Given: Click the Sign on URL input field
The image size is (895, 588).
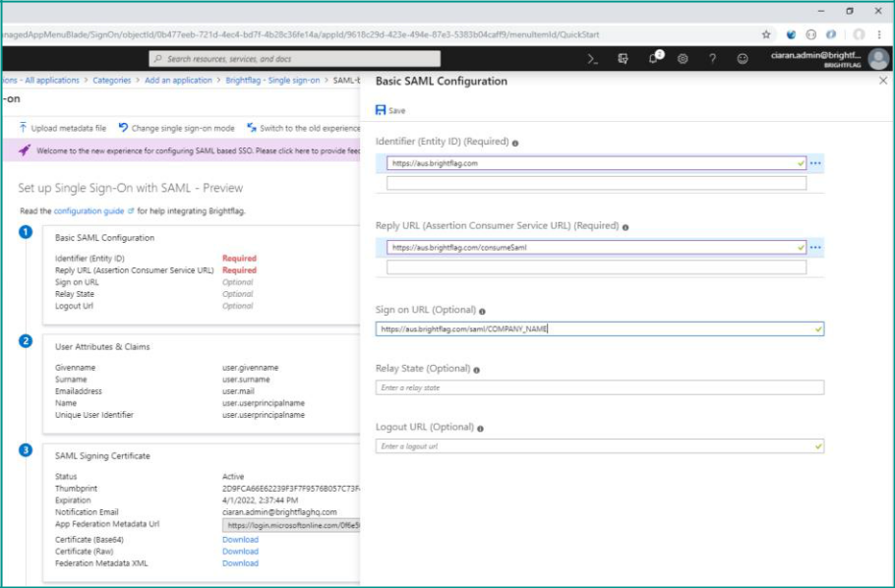Looking at the screenshot, I should (599, 328).
